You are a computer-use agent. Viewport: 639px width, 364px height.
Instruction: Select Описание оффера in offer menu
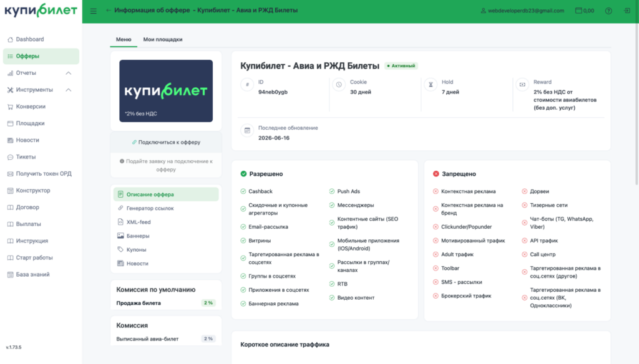tap(166, 194)
